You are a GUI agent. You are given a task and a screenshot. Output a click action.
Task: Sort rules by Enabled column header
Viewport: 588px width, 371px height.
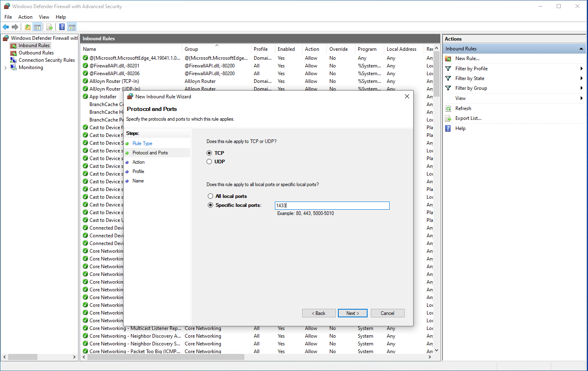(x=286, y=49)
